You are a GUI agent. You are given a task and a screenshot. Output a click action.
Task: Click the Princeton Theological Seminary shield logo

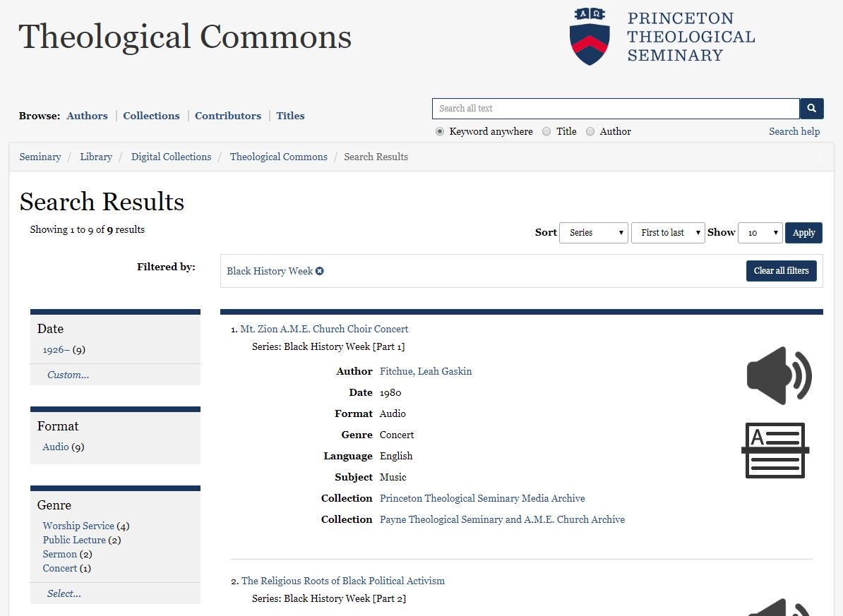point(590,36)
